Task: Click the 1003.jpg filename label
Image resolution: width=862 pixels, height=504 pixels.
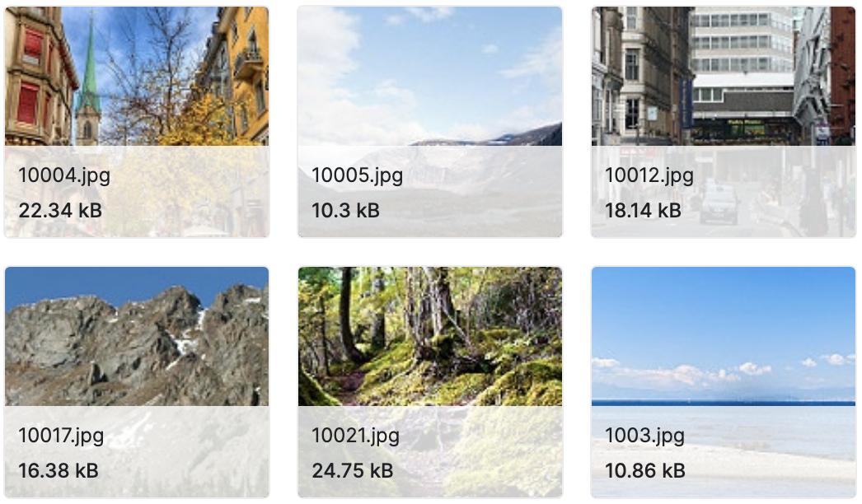Action: pos(644,436)
